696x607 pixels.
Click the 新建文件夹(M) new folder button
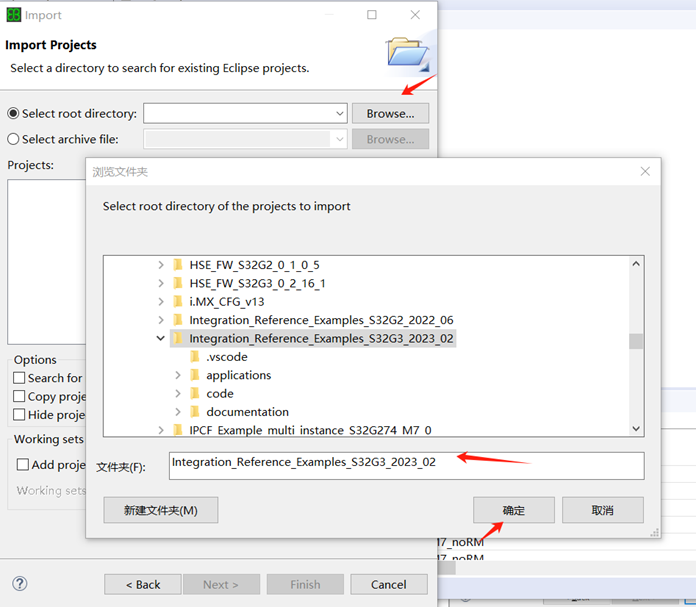(x=161, y=510)
